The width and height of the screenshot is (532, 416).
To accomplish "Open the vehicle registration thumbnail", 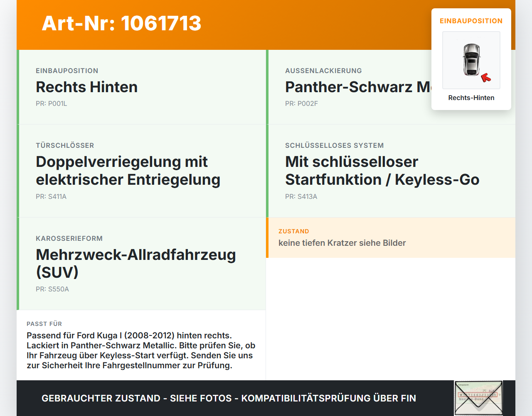I will pos(478,398).
